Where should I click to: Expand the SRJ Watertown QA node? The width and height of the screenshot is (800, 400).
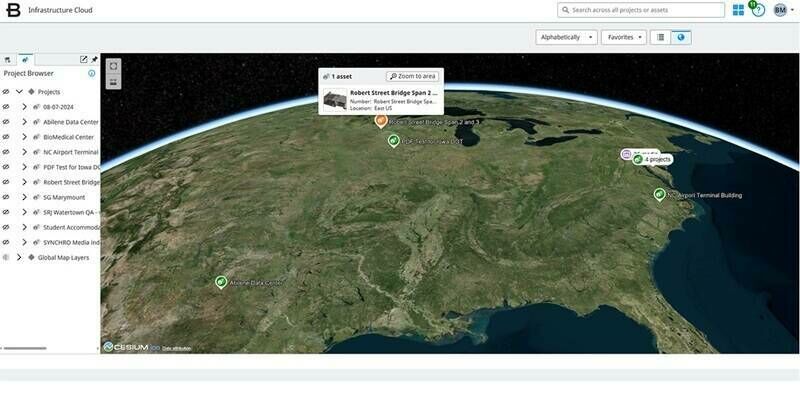click(x=24, y=212)
